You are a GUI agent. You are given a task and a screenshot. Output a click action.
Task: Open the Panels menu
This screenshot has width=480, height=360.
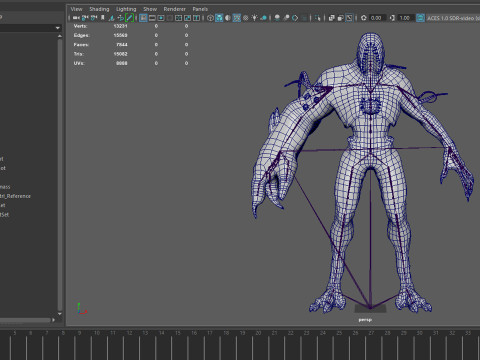click(x=200, y=9)
